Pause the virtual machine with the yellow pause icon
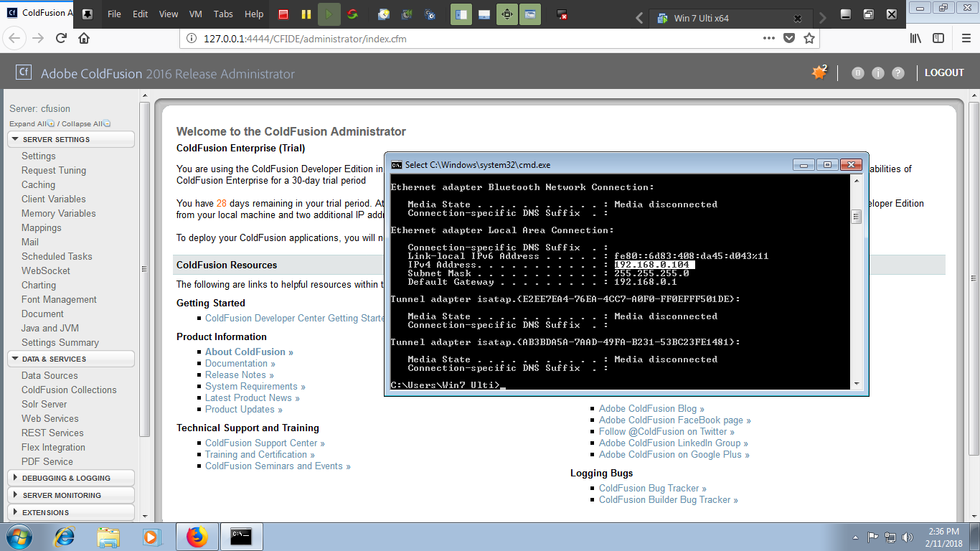 306,14
